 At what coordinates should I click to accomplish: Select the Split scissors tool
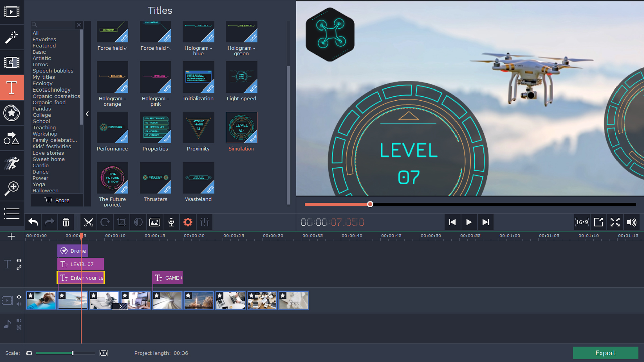click(88, 222)
